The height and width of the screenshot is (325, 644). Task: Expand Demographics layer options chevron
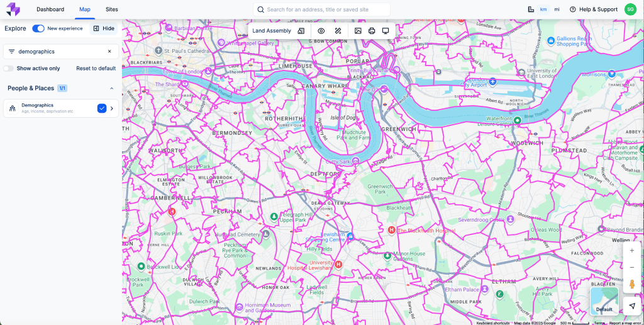pyautogui.click(x=113, y=108)
